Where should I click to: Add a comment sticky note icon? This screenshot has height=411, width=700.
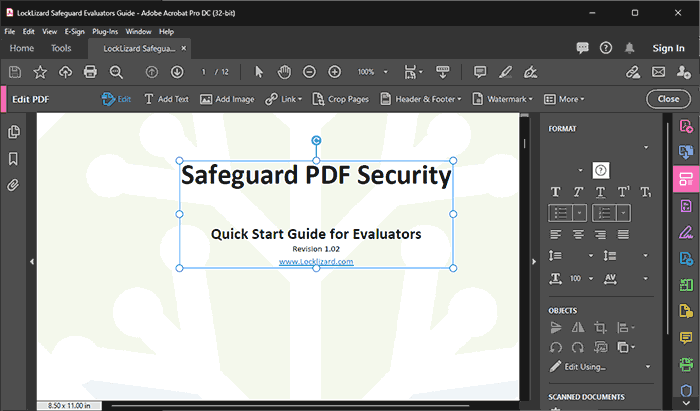click(x=480, y=72)
